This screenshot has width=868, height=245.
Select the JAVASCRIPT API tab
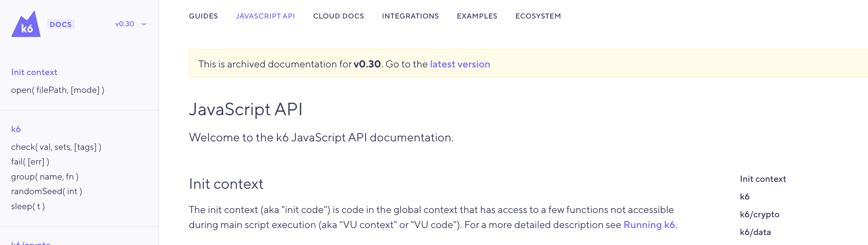pyautogui.click(x=265, y=16)
